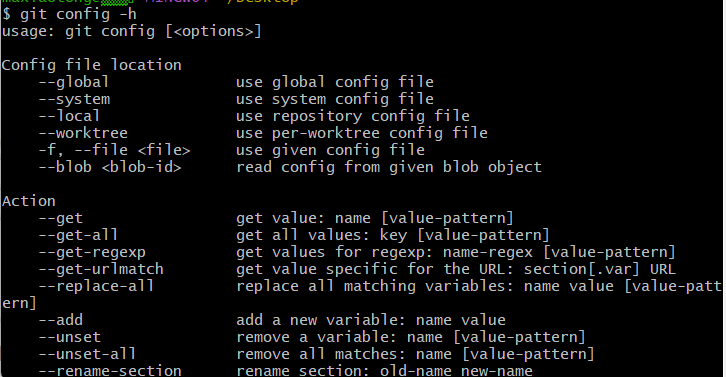
Task: Click the '--replace-all' option text
Action: tap(96, 286)
